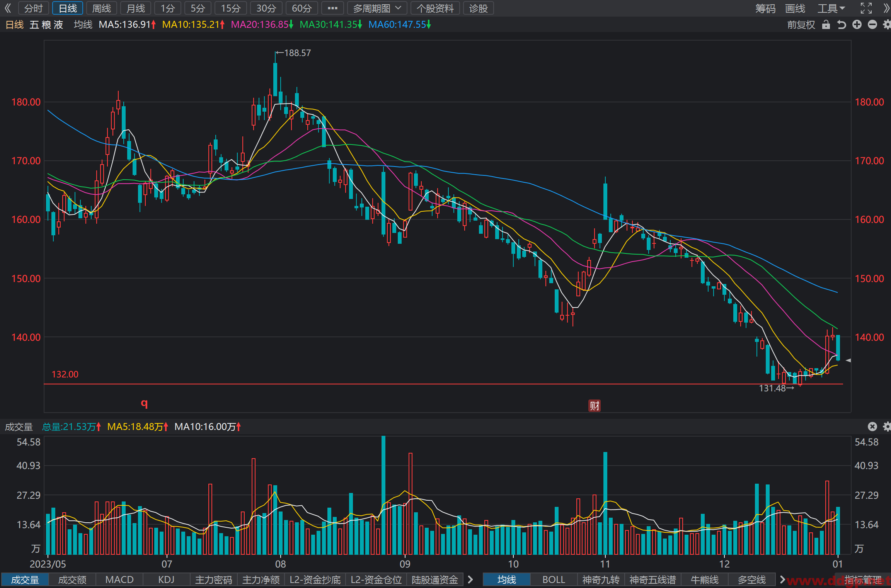Image resolution: width=891 pixels, height=588 pixels.
Task: Select BOLL main chart indicator
Action: [554, 580]
